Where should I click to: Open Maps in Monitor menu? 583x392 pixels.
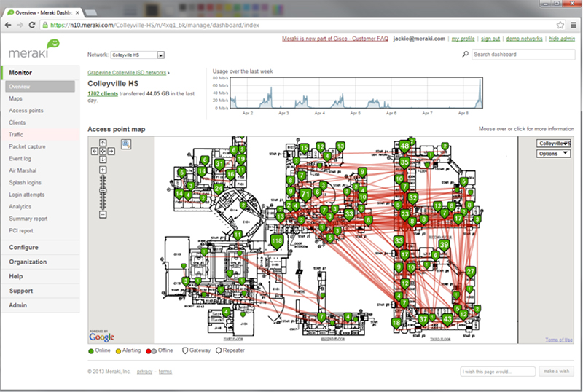coord(15,98)
